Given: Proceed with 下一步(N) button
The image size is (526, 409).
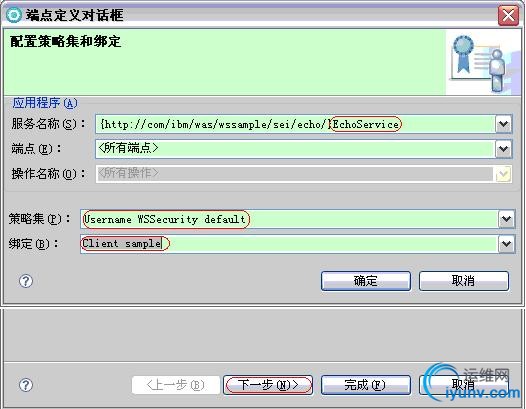Looking at the screenshot, I should click(268, 385).
